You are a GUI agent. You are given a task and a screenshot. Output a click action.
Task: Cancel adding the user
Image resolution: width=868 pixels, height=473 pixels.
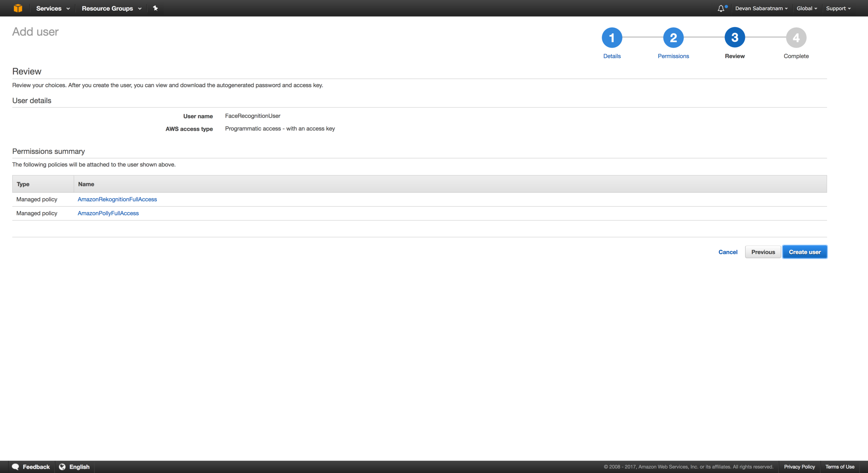[728, 252]
